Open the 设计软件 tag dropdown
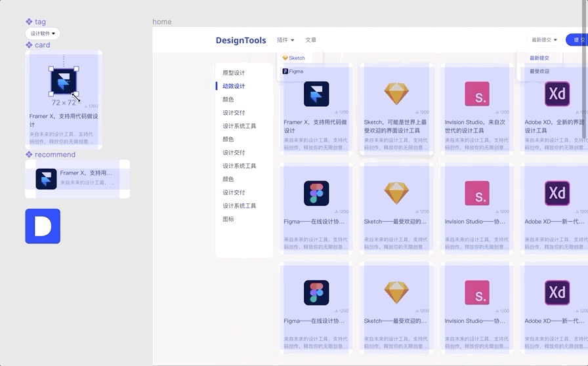Viewport: 588px width, 366px height. pos(43,33)
